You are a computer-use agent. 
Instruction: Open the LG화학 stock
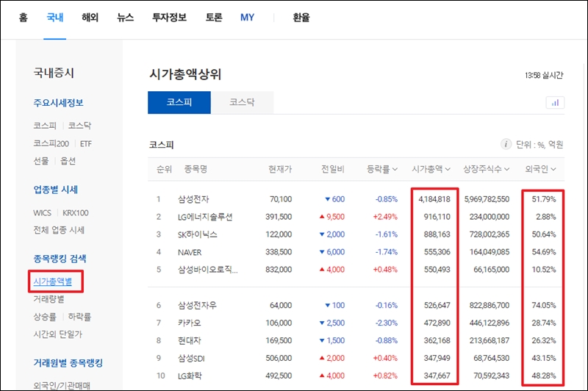click(190, 376)
